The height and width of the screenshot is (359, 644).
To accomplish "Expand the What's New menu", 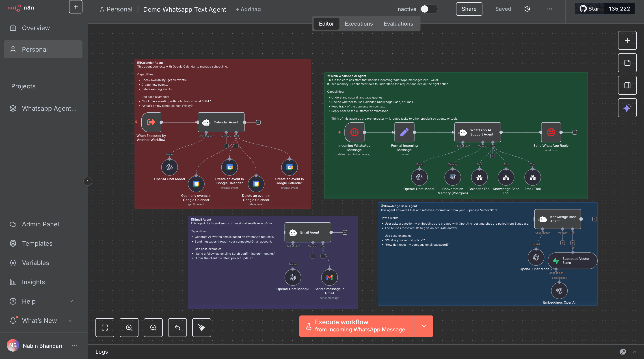I will pyautogui.click(x=43, y=320).
